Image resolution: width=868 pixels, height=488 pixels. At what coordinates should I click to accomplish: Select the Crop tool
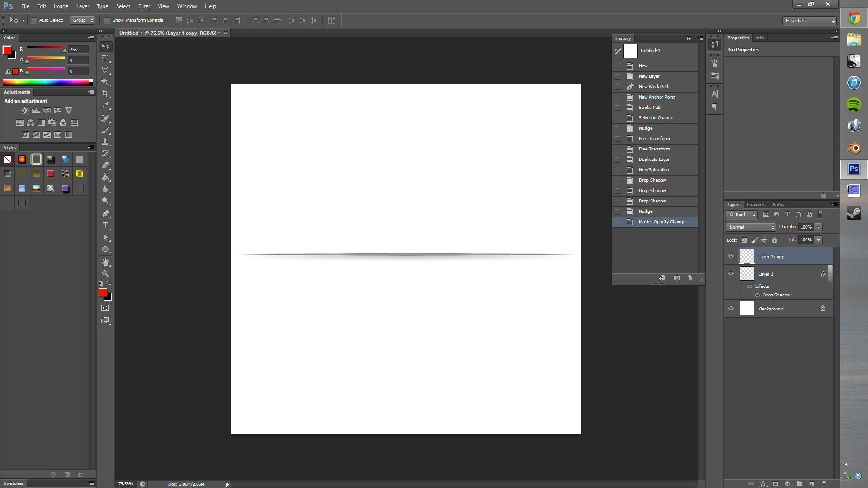click(105, 94)
